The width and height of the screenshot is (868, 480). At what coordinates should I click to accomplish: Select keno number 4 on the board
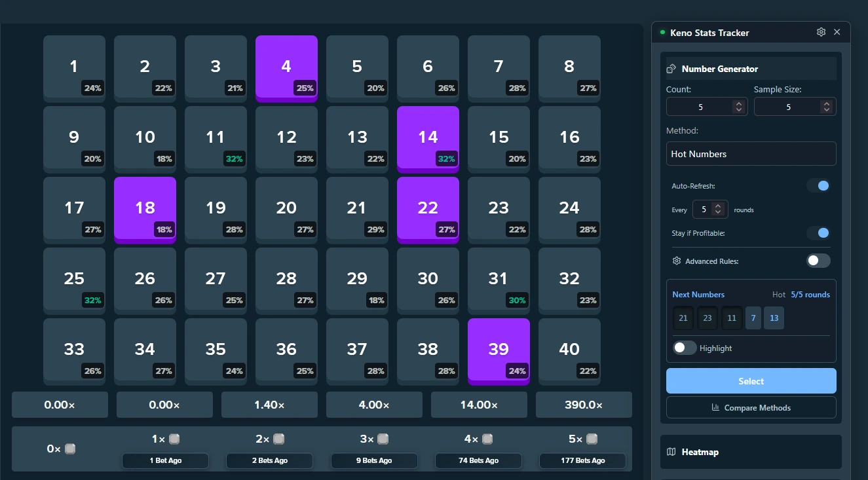click(x=286, y=67)
